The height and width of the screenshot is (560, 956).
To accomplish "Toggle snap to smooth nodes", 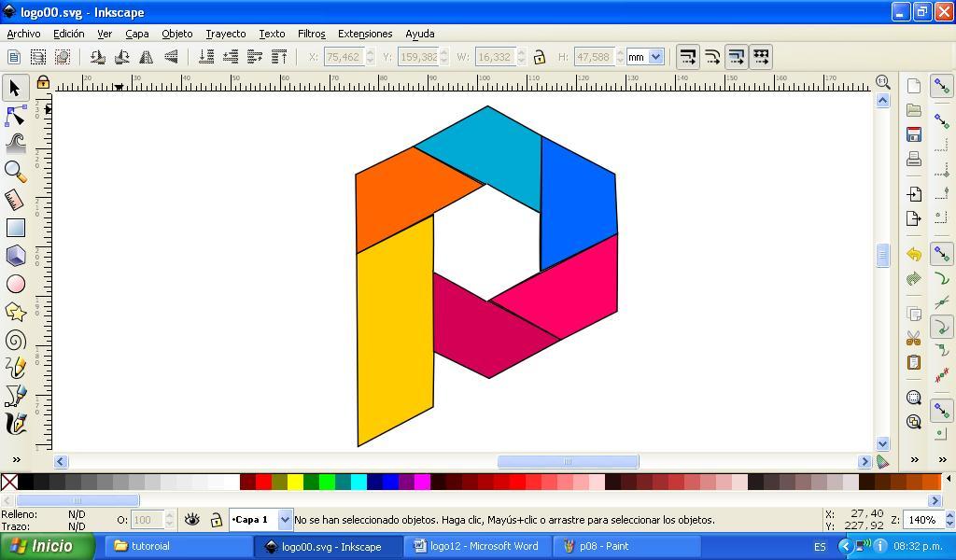I will pyautogui.click(x=942, y=350).
